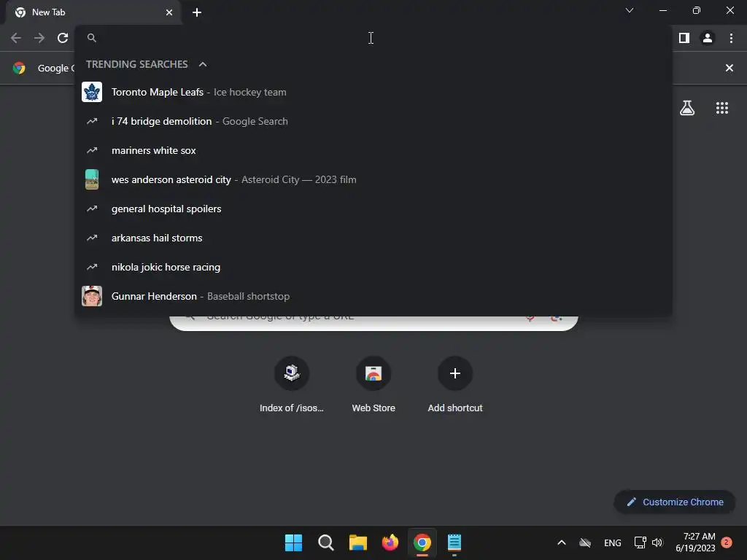Open the volume speaker tray icon
The image size is (747, 560).
click(x=657, y=542)
